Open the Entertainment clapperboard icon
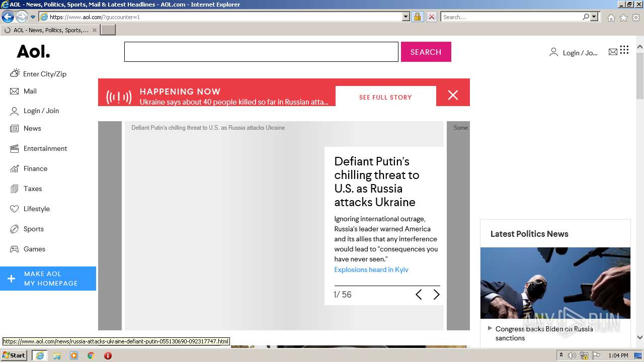The width and height of the screenshot is (644, 362). click(x=14, y=149)
